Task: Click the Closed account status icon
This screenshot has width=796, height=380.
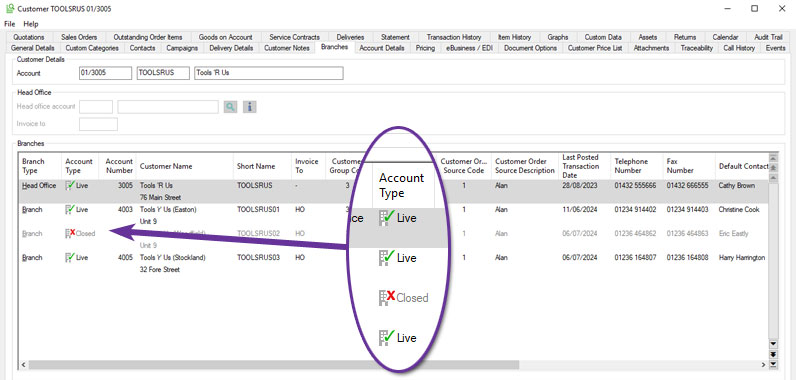Action: click(70, 233)
